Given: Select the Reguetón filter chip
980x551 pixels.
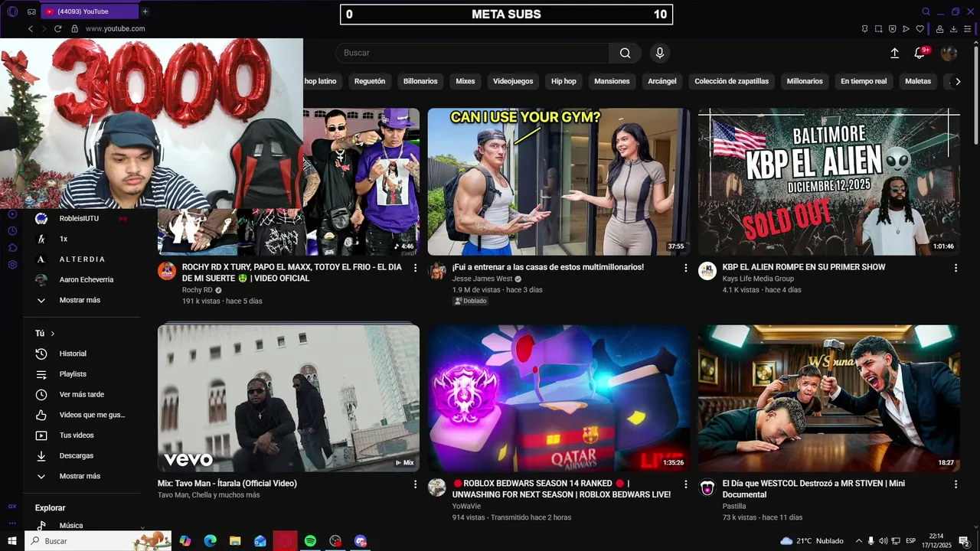Looking at the screenshot, I should click(370, 81).
